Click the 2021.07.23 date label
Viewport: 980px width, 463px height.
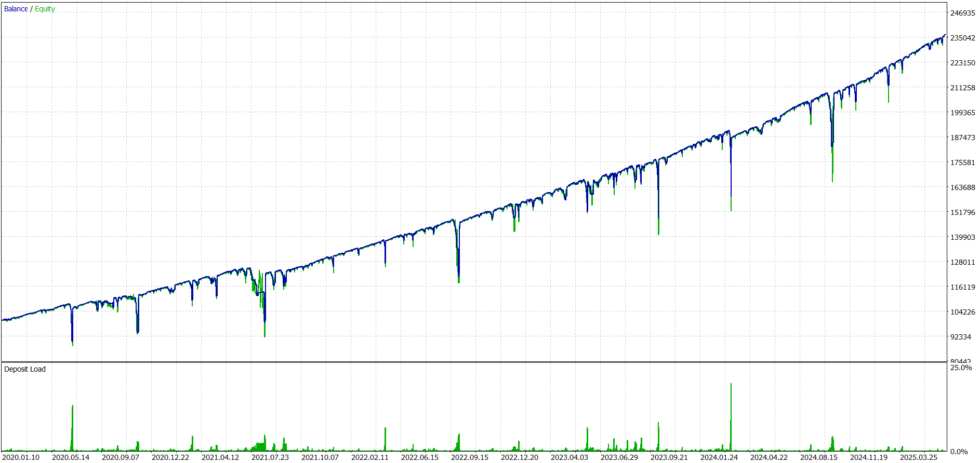270,457
